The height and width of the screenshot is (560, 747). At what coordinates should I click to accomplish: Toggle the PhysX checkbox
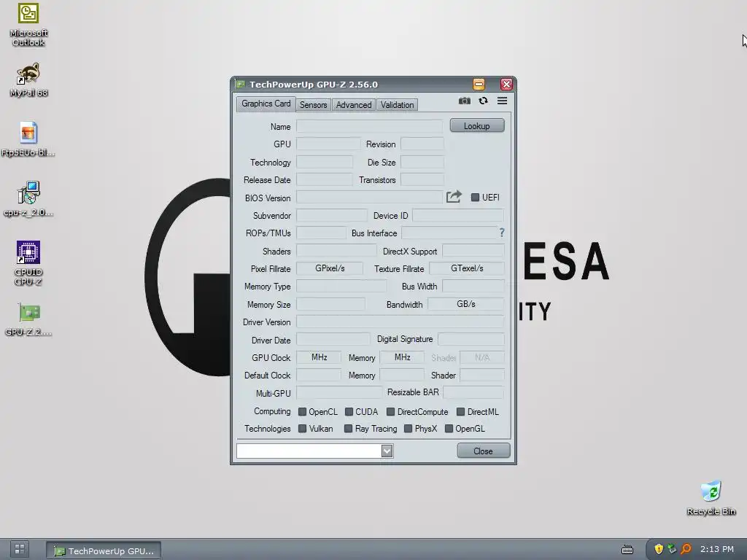click(408, 429)
